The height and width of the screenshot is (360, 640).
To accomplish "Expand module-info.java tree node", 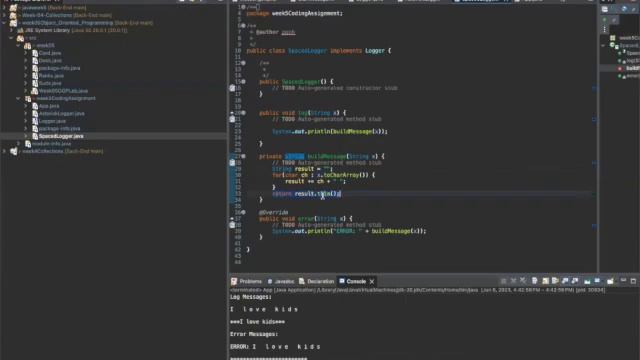I will coord(18,144).
